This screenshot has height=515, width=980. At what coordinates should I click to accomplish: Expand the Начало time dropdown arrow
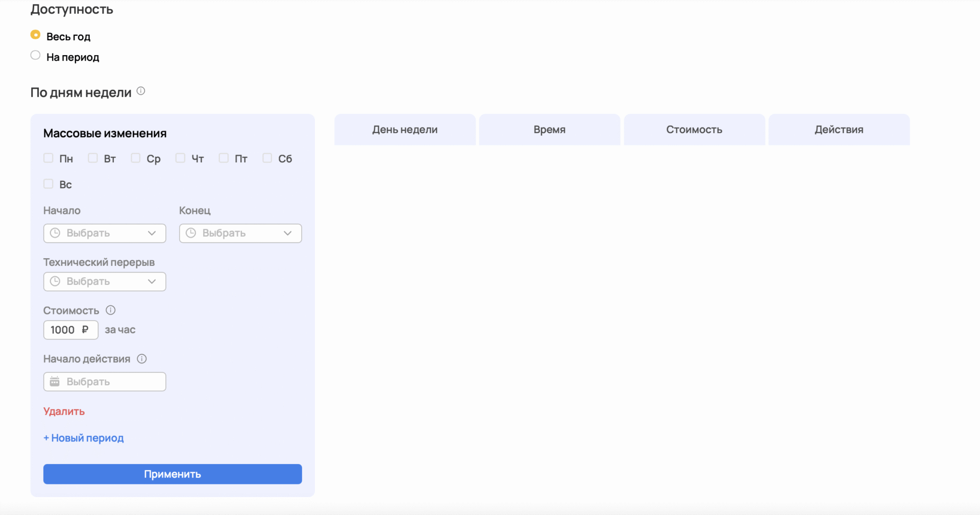pyautogui.click(x=152, y=233)
